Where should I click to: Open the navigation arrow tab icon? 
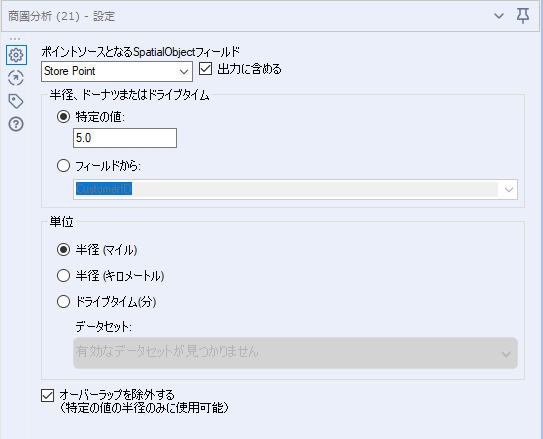16,78
